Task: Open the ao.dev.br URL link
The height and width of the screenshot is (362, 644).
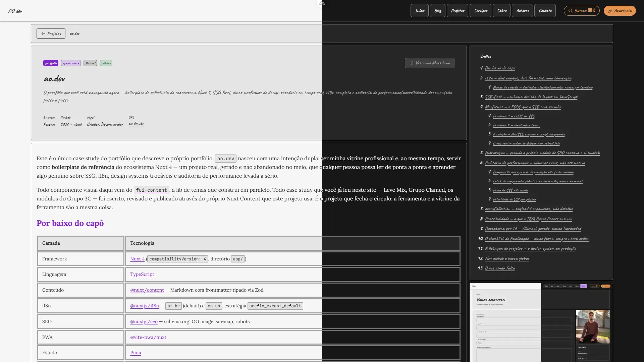Action: click(136, 124)
